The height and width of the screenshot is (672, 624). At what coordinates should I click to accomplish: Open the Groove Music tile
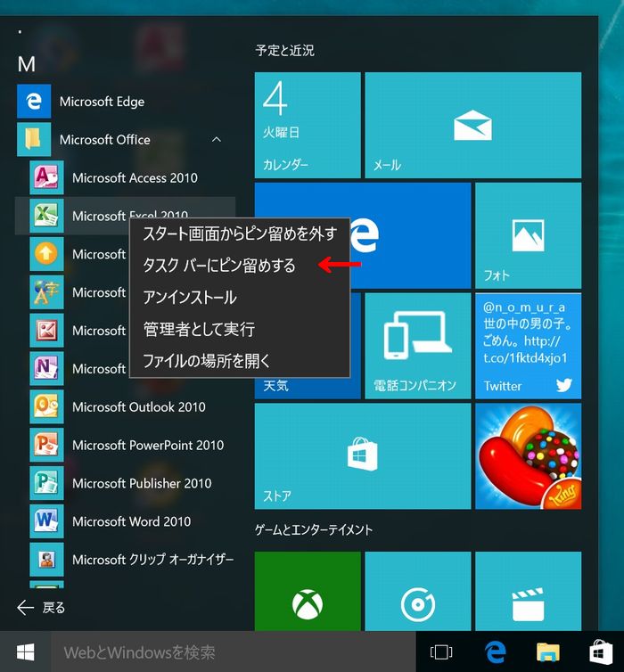point(418,591)
